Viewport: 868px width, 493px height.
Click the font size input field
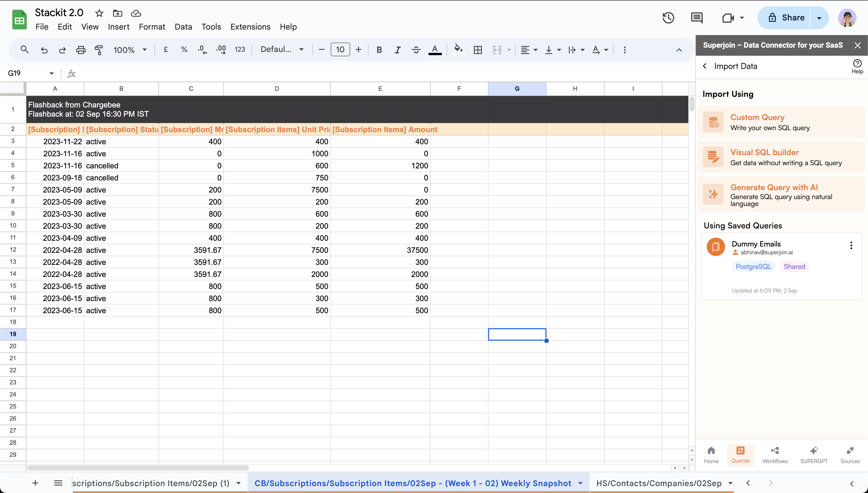[x=340, y=50]
